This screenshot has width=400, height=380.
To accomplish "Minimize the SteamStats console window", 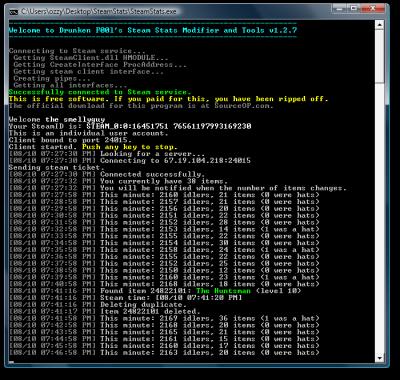I will (340, 8).
